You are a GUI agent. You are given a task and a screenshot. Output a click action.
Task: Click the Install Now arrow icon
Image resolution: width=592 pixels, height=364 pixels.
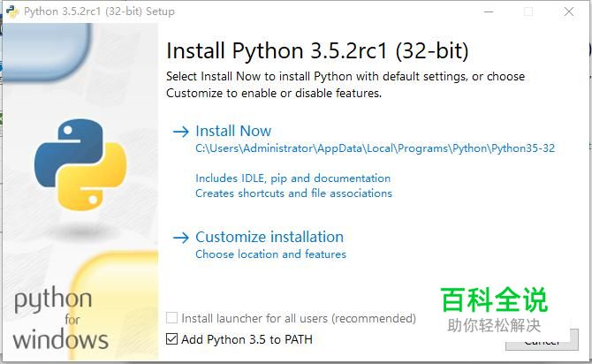181,132
